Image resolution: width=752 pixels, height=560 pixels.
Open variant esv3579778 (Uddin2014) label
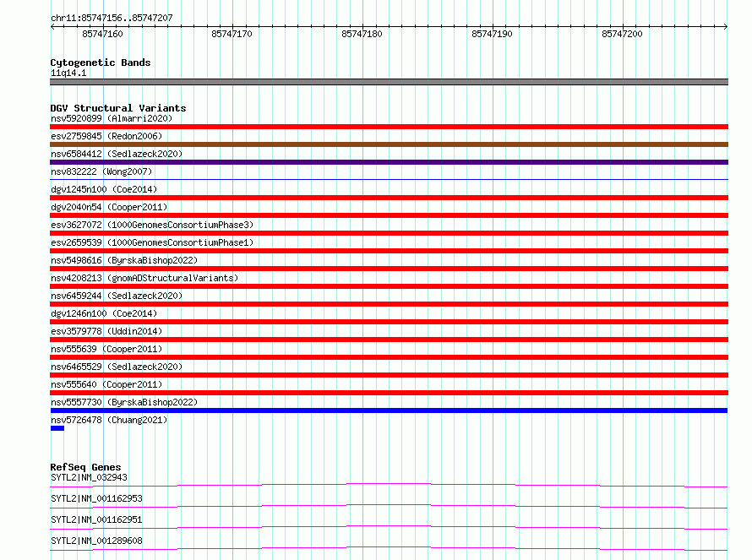coord(106,331)
